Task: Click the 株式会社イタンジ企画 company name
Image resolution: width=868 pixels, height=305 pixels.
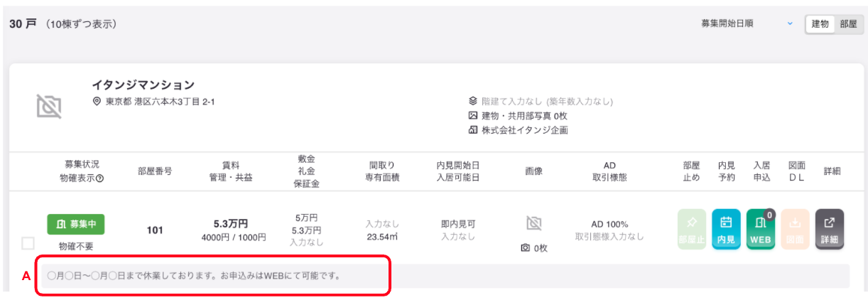Action: [x=524, y=130]
